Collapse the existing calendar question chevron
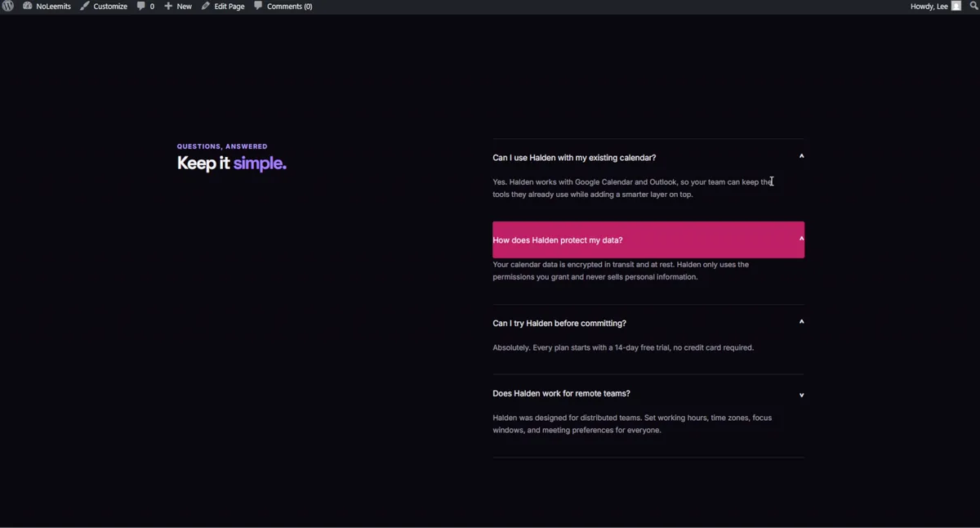Image resolution: width=980 pixels, height=528 pixels. click(x=801, y=156)
